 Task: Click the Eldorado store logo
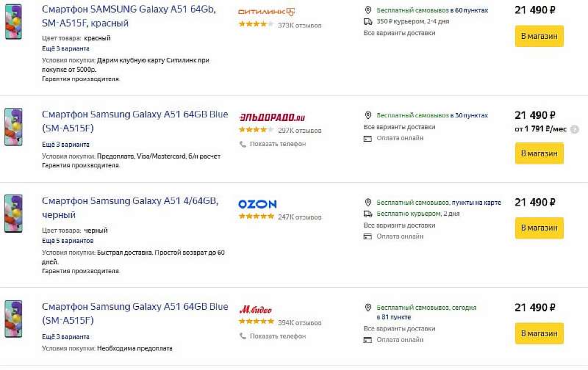pos(272,117)
